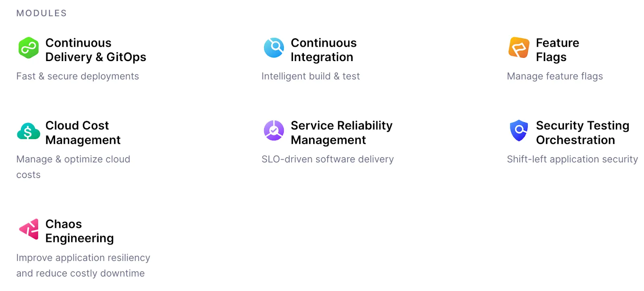Click the MODULES section heading
Screen dimensions: 644x291
coord(41,12)
